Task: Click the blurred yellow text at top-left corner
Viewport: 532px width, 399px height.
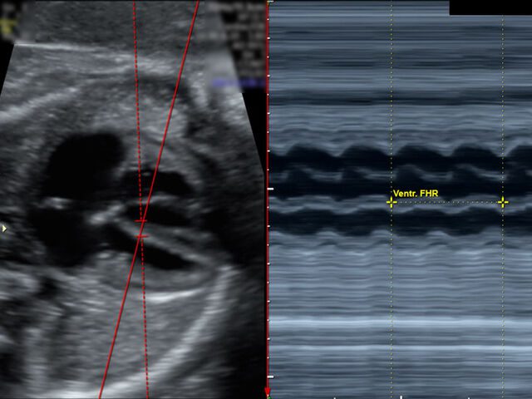Action: click(8, 24)
